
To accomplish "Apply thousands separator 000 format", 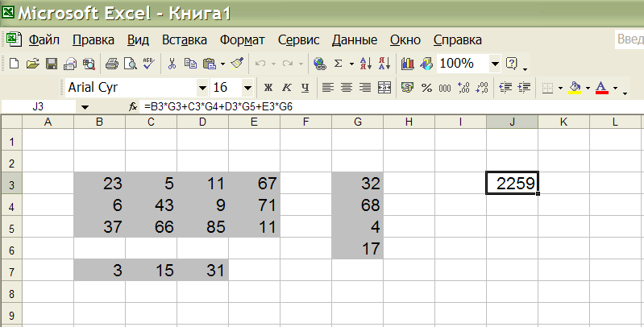I will (x=445, y=88).
